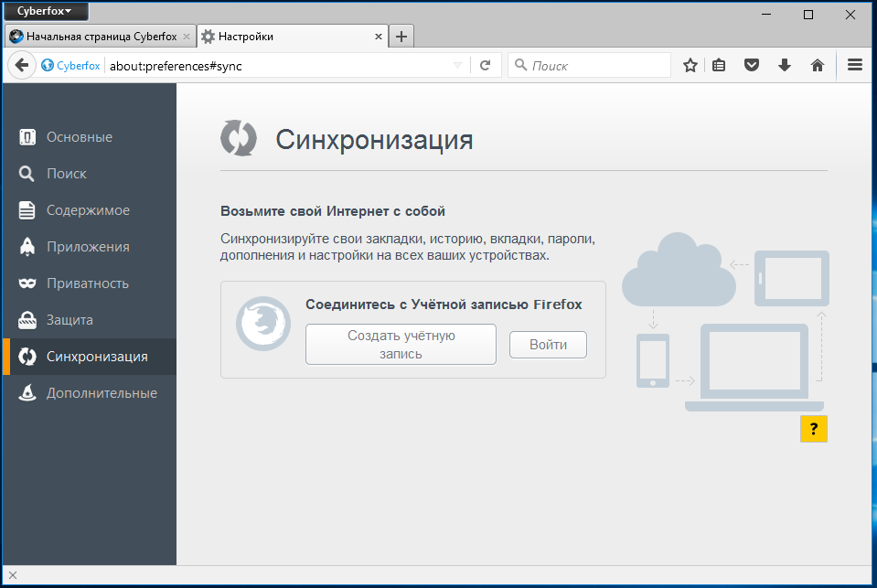The width and height of the screenshot is (877, 588).
Task: Open Поиск settings category
Action: pos(90,174)
